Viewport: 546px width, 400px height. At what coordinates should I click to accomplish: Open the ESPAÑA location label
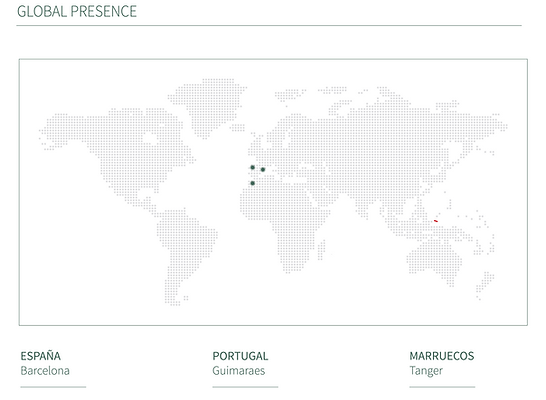pyautogui.click(x=41, y=356)
